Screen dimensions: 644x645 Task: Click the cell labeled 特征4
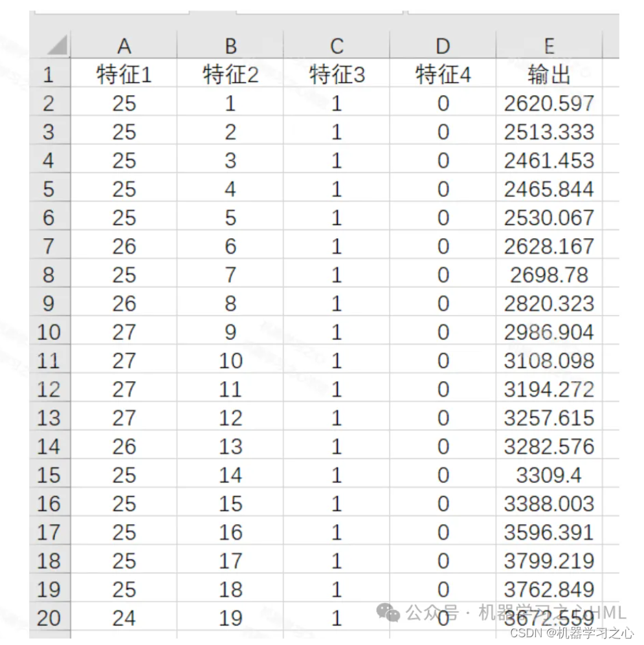[x=443, y=74]
